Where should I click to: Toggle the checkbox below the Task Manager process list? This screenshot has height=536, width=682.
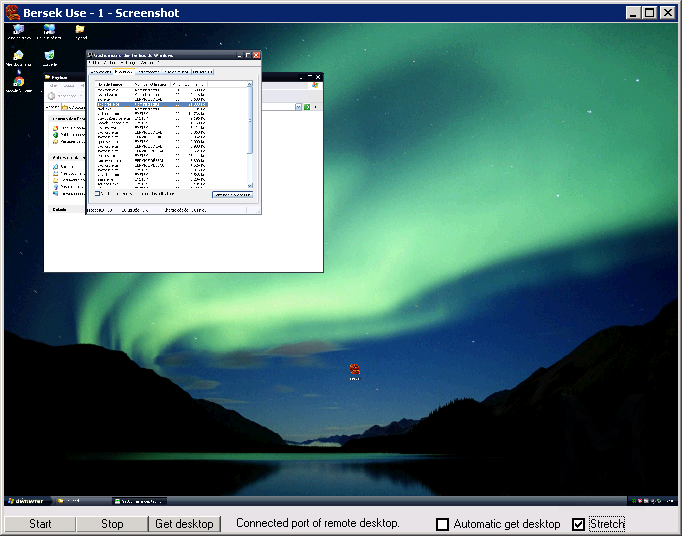point(97,194)
